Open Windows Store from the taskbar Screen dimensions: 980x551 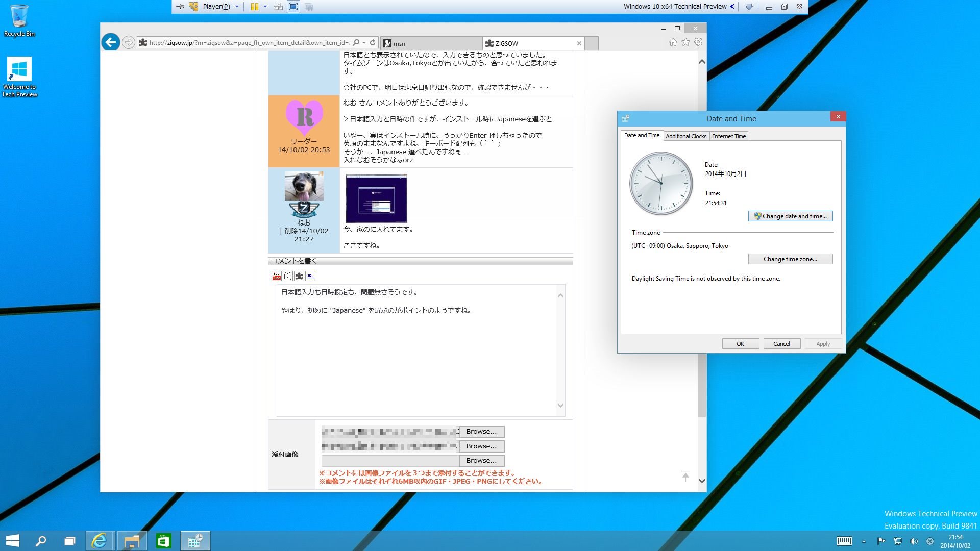(x=163, y=541)
